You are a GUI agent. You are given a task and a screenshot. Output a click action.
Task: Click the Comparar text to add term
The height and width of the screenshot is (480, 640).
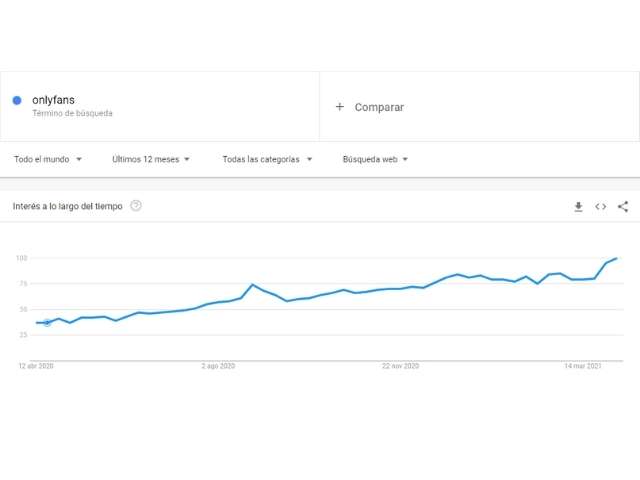coord(379,107)
